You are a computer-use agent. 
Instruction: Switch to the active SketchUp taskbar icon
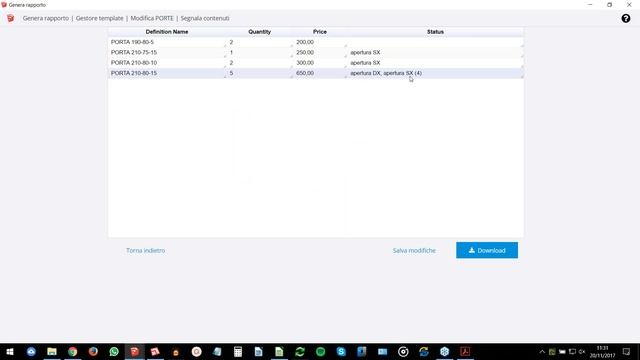coord(135,351)
